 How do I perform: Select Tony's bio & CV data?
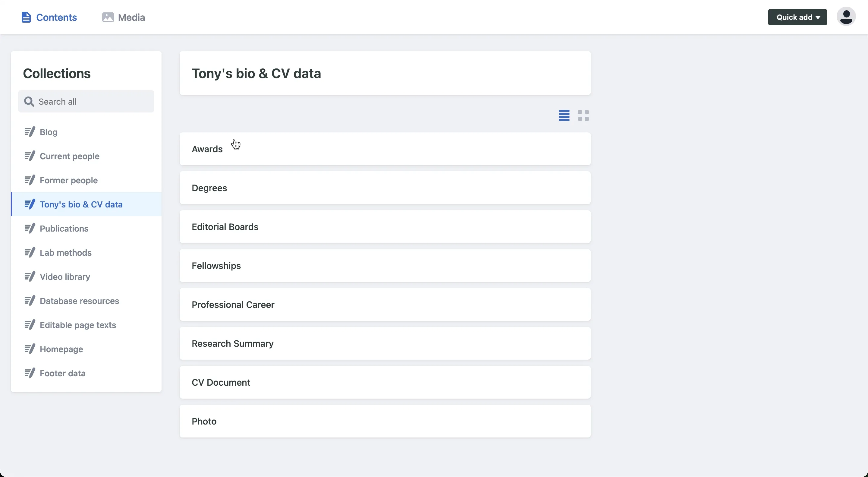(x=81, y=204)
